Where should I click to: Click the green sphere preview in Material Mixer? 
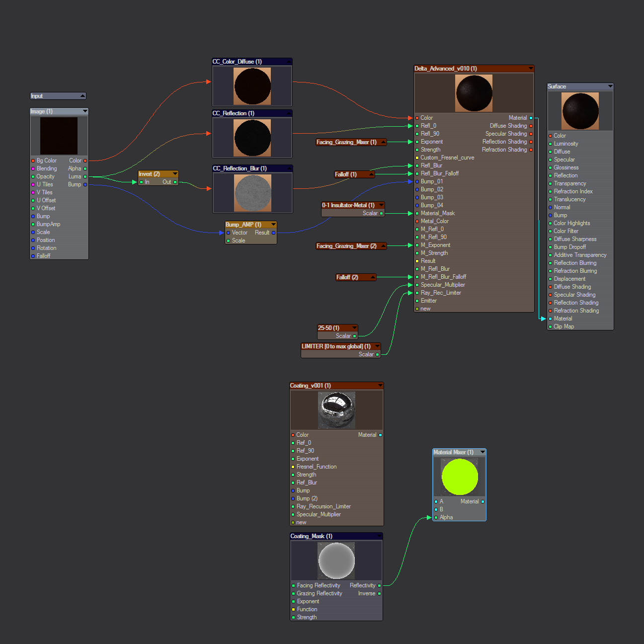[x=460, y=477]
